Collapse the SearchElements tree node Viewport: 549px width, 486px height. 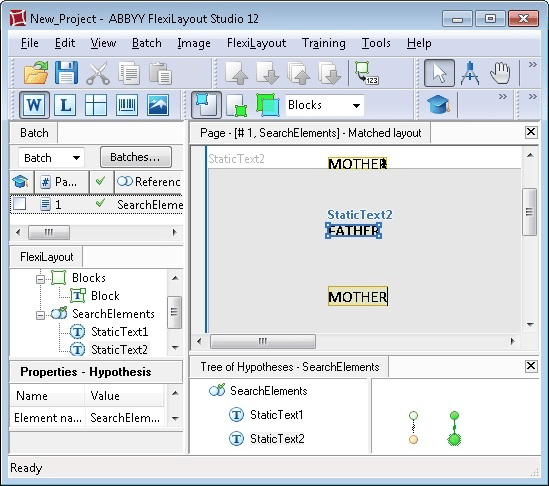[x=41, y=315]
